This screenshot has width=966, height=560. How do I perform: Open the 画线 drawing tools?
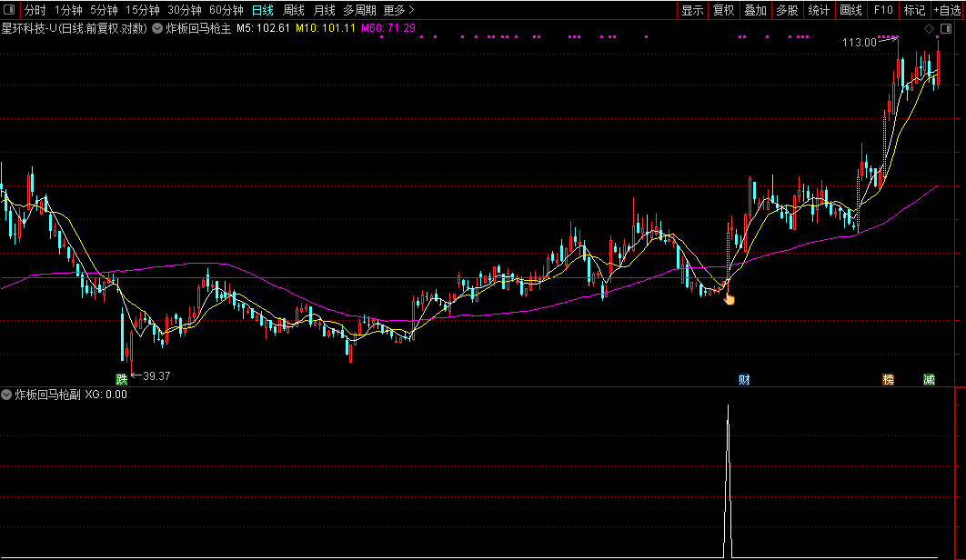(850, 11)
